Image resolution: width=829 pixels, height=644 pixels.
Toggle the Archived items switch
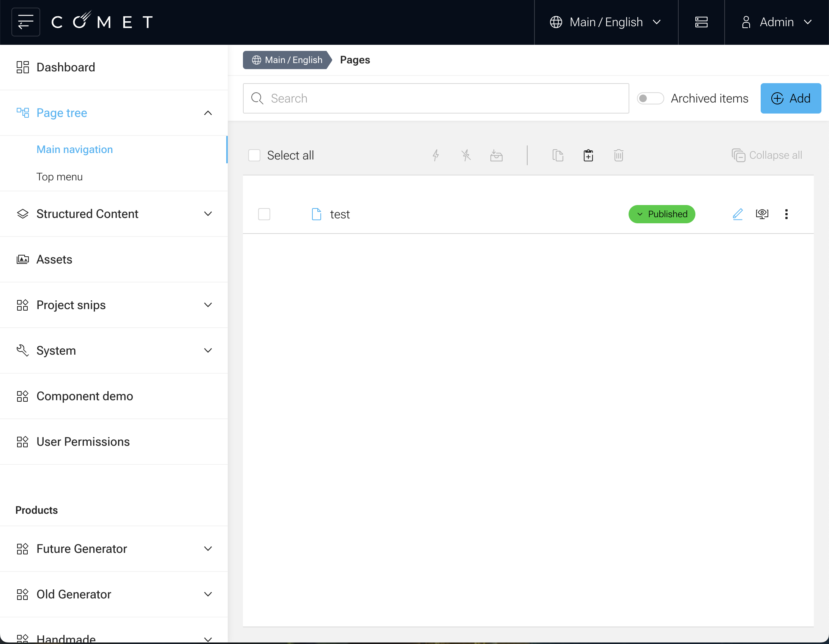[650, 98]
